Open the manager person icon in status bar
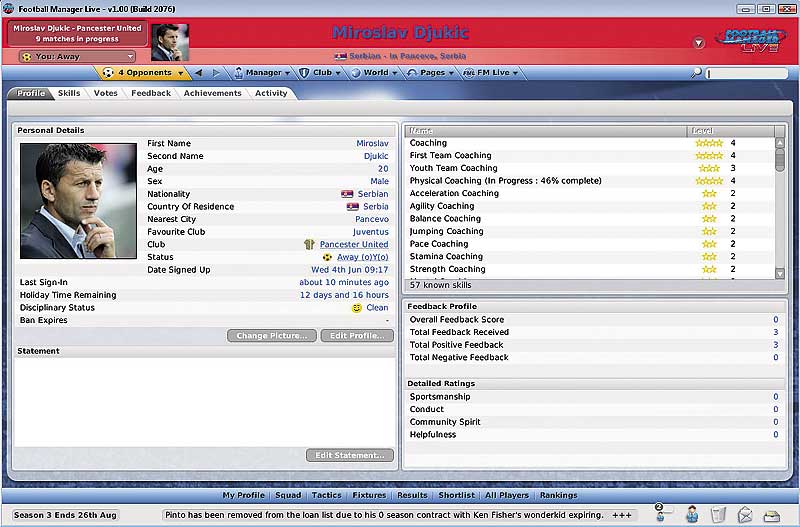 692,514
